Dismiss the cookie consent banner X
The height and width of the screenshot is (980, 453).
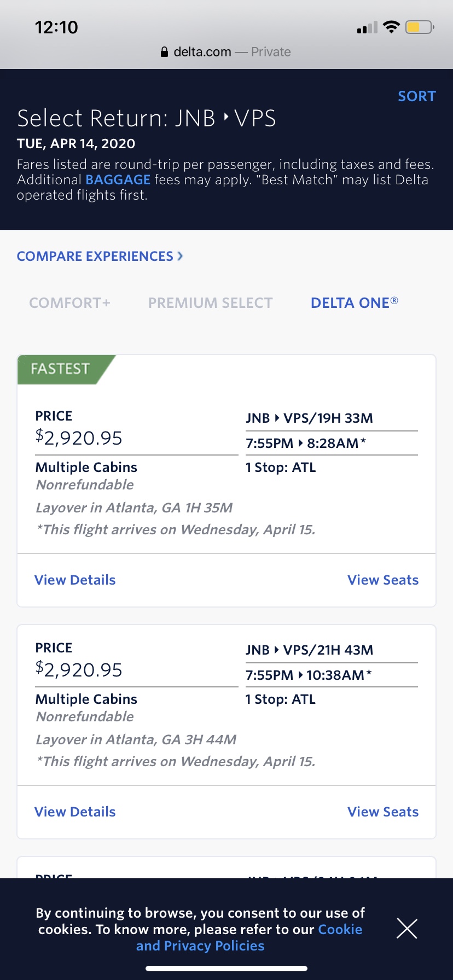tap(406, 929)
